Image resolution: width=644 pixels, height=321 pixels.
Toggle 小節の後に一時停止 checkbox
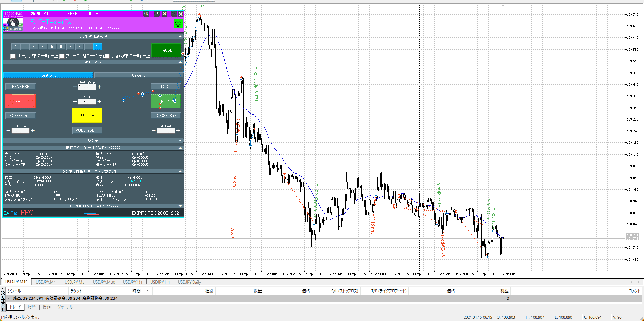click(x=107, y=56)
